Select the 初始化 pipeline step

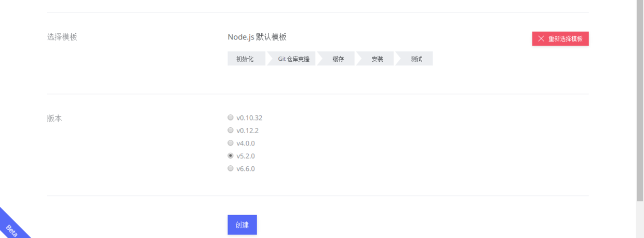(x=246, y=59)
